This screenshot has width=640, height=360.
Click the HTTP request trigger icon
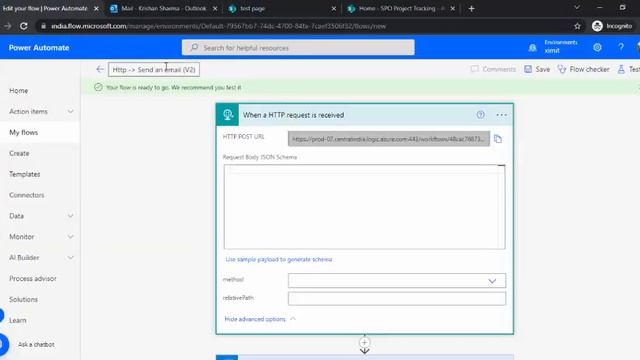click(x=227, y=115)
